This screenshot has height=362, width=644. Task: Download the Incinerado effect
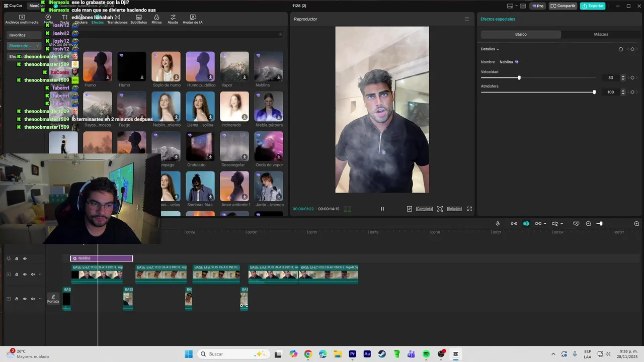point(245,117)
